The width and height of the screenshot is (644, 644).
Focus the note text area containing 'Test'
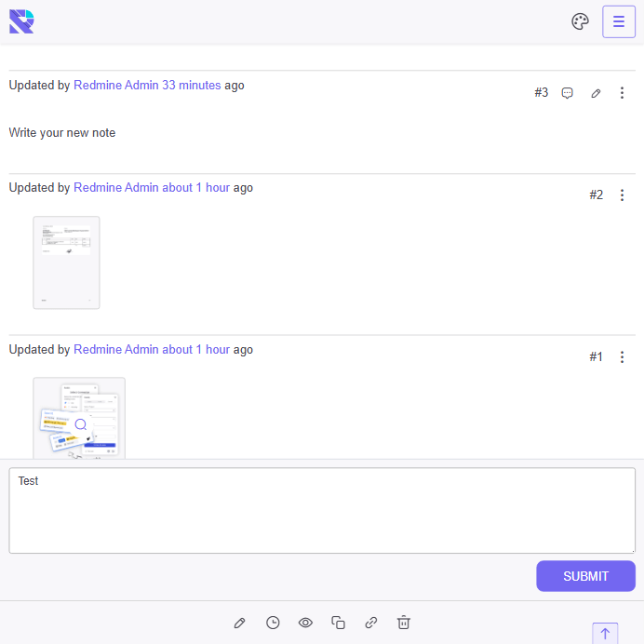(x=322, y=510)
